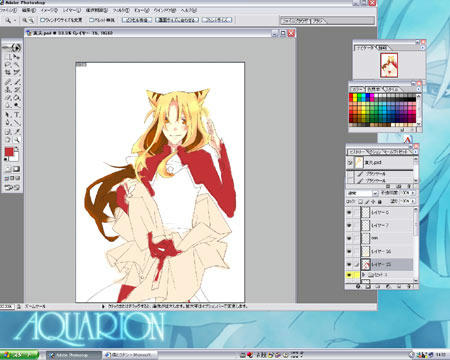Image resolution: width=450 pixels, height=360 pixels.
Task: Hide layer レイヤー 16 with eye icon
Action: [x=349, y=251]
